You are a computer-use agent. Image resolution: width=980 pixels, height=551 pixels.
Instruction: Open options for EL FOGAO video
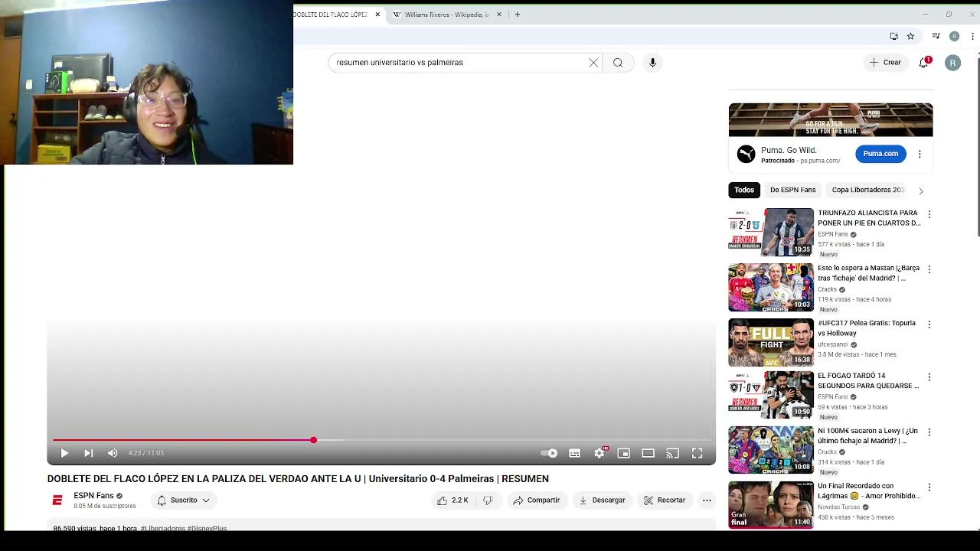tap(929, 377)
